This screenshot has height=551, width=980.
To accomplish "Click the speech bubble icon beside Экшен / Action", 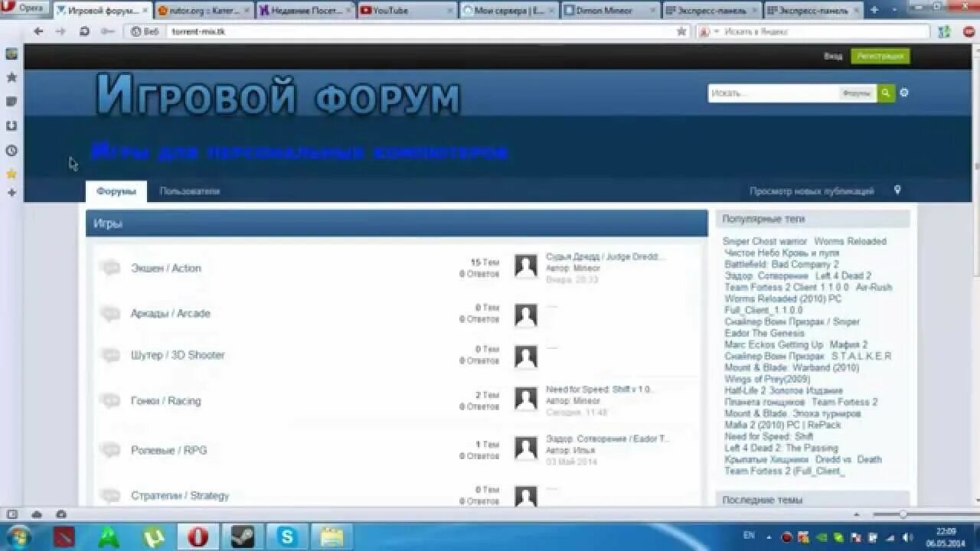I will click(x=110, y=268).
